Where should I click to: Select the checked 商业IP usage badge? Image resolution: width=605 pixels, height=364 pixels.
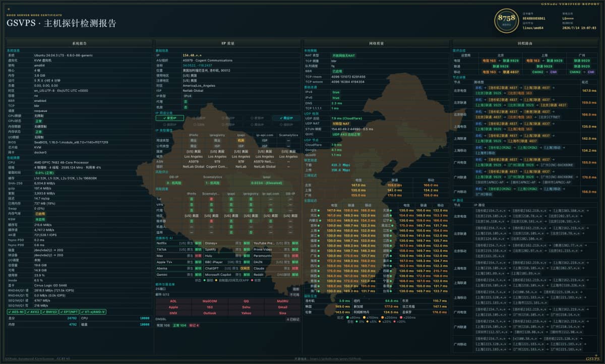(x=285, y=118)
